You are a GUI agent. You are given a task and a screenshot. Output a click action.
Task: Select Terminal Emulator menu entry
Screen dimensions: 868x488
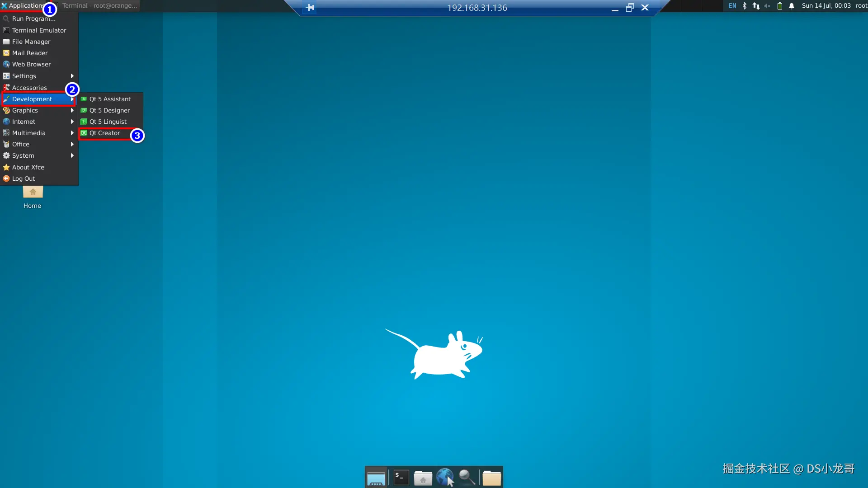pyautogui.click(x=39, y=30)
